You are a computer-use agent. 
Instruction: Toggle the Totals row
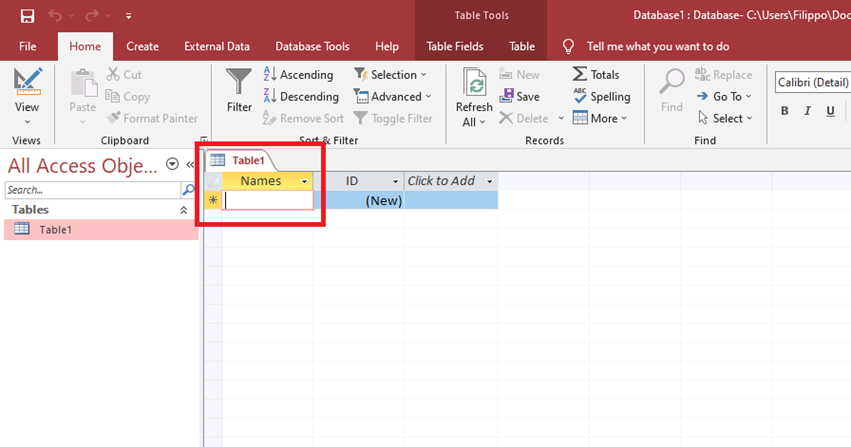tap(595, 74)
